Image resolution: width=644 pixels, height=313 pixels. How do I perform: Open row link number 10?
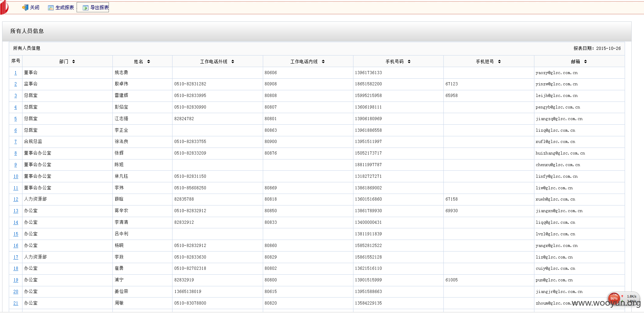click(16, 176)
